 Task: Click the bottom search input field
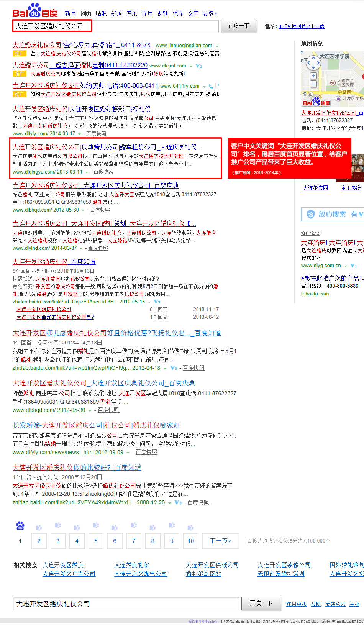pyautogui.click(x=126, y=604)
